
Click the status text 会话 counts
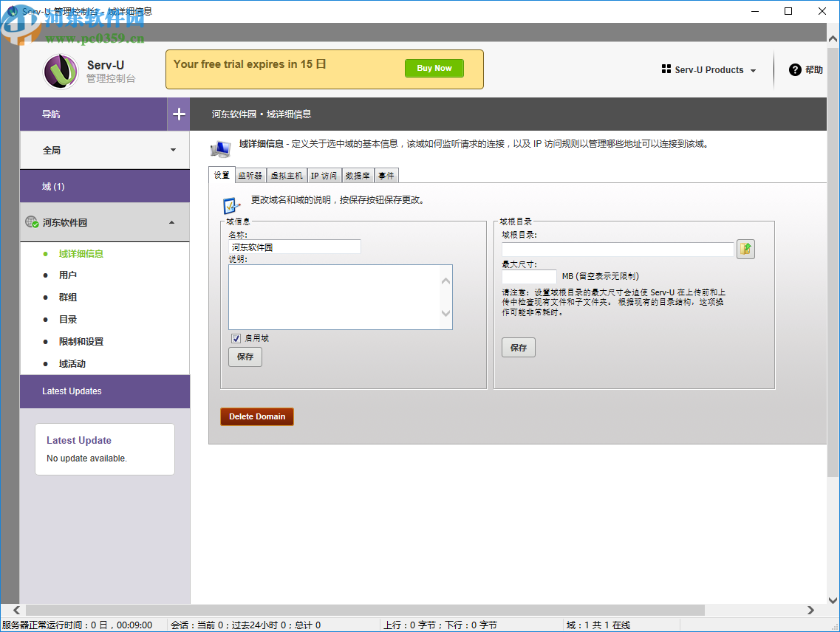coord(245,625)
